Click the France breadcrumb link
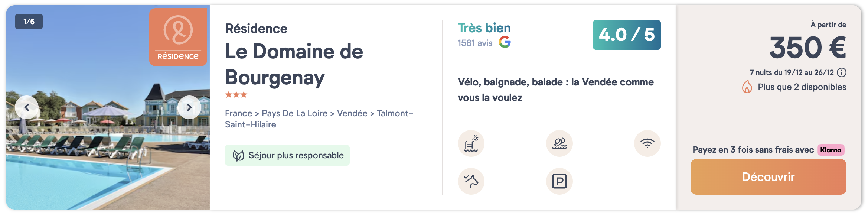 [x=238, y=113]
